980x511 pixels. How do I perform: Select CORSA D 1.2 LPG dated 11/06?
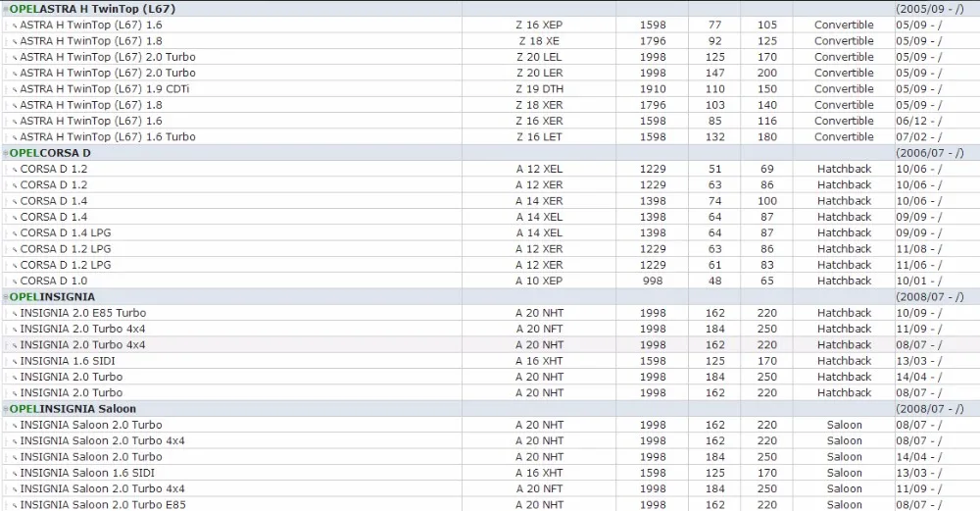tap(490, 265)
